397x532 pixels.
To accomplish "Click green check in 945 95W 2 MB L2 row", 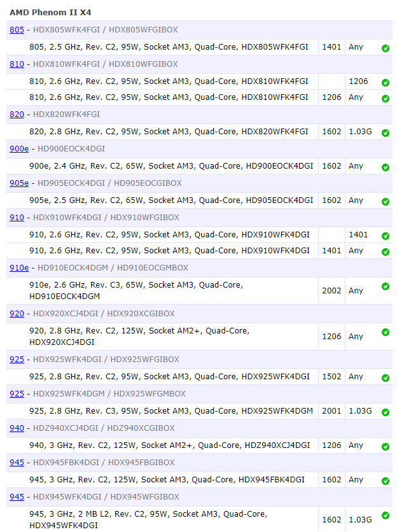I will (x=386, y=515).
